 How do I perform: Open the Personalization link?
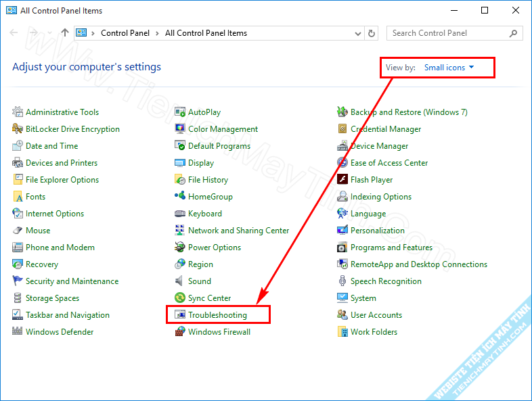pos(377,231)
